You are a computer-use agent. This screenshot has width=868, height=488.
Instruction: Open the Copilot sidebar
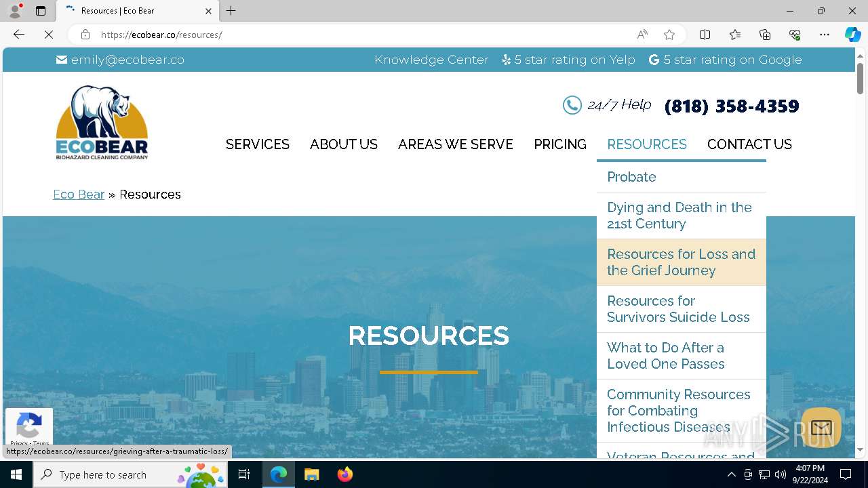tap(852, 35)
